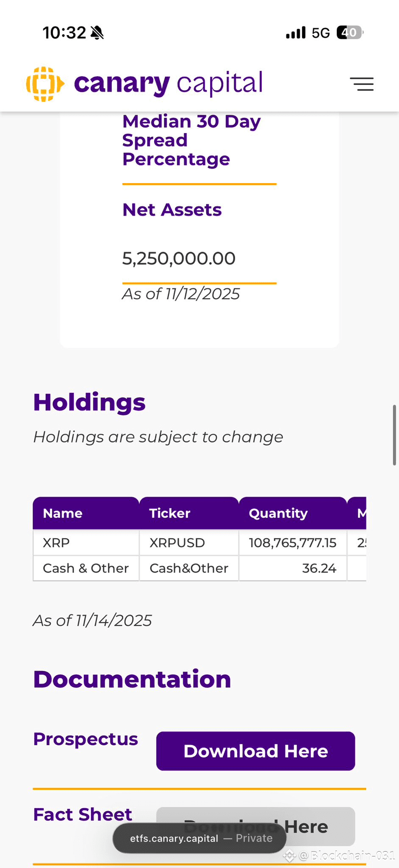Screen dimensions: 399x868
Task: Tap the 5G network indicator
Action: [x=320, y=33]
